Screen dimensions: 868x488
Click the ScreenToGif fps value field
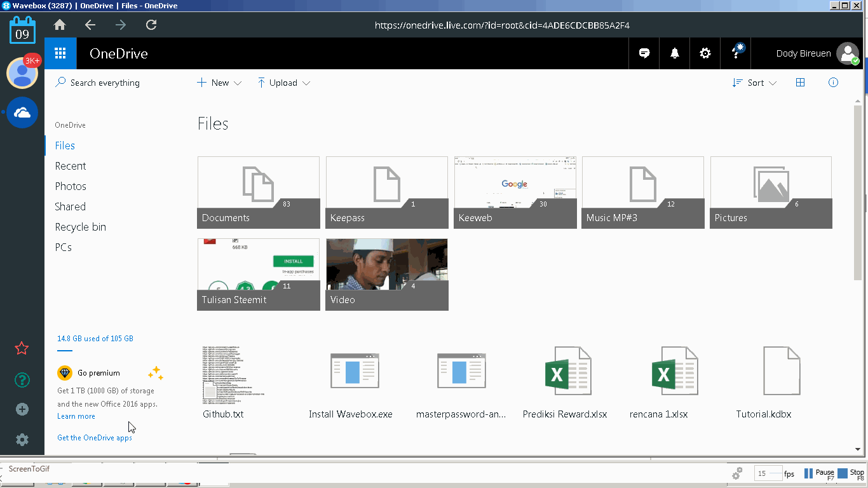pos(768,473)
